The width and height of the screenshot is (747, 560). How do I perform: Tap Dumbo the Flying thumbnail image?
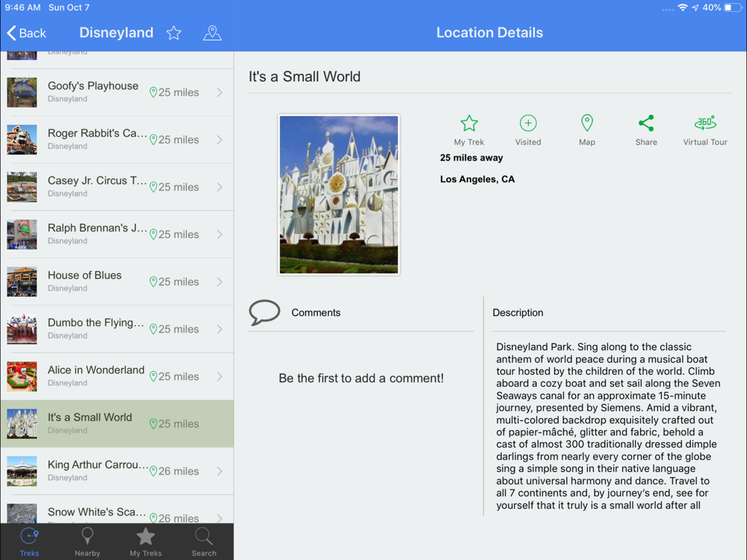(x=22, y=329)
